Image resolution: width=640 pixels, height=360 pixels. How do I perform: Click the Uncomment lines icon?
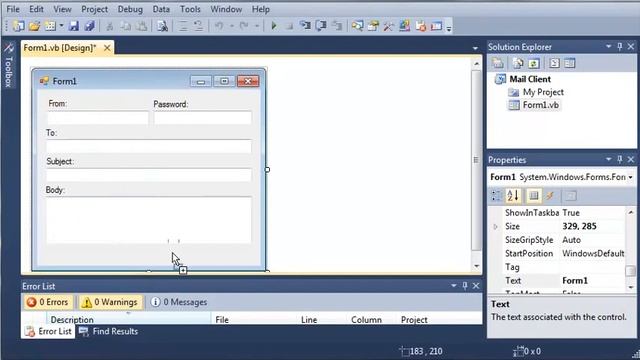click(x=198, y=27)
